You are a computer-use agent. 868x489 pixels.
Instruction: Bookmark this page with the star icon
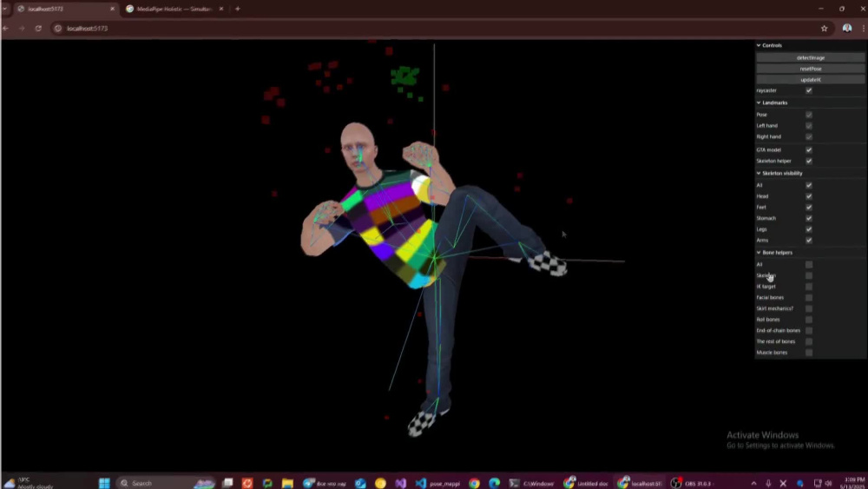point(824,29)
